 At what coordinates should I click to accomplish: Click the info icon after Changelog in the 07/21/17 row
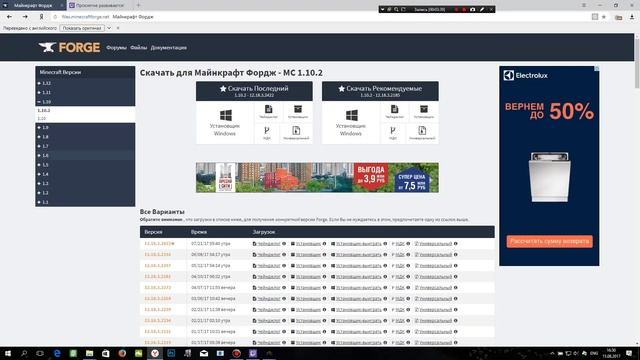284,244
